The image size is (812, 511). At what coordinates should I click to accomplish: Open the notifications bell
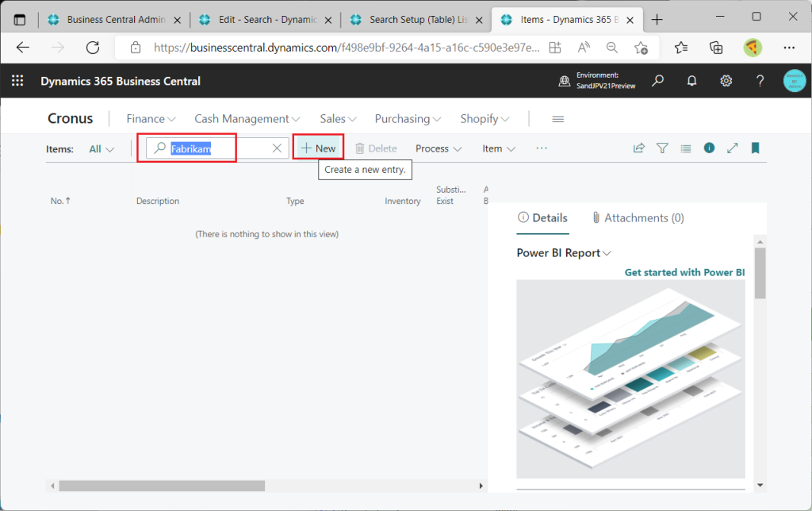[x=691, y=81]
